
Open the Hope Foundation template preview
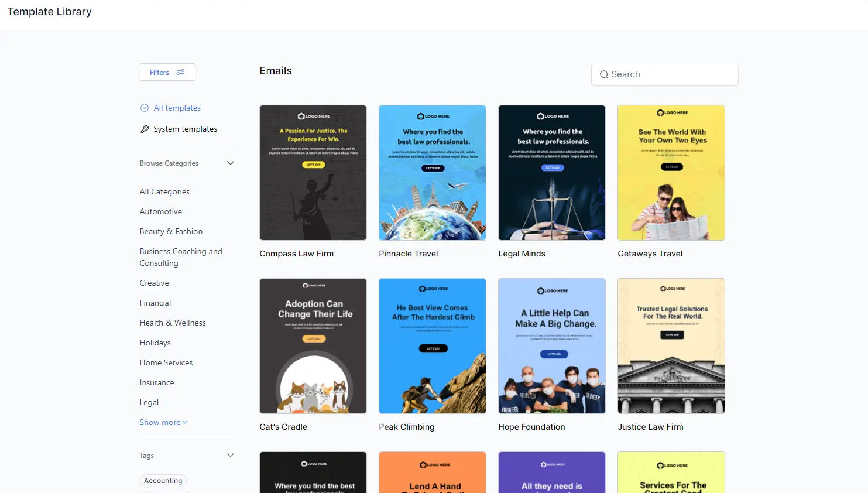[x=552, y=346]
